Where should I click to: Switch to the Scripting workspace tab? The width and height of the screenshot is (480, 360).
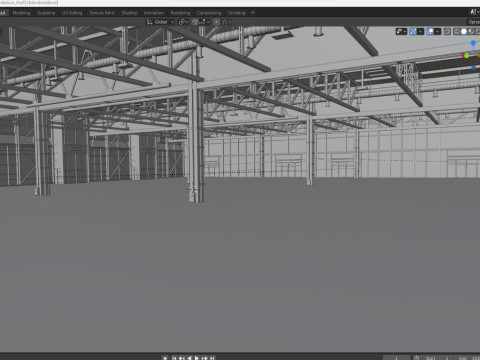click(x=236, y=13)
